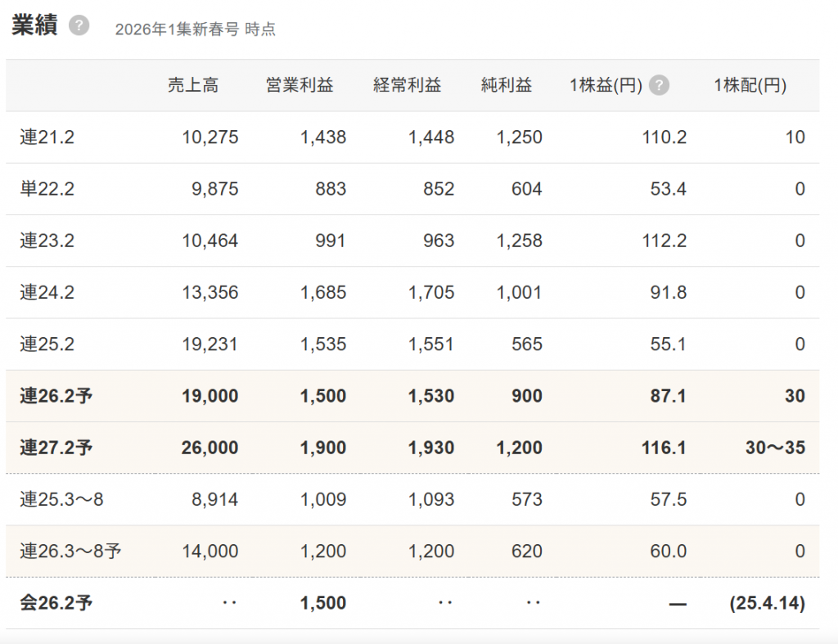Click the 連26.2予 forecast row label
This screenshot has width=838, height=644.
tap(56, 396)
